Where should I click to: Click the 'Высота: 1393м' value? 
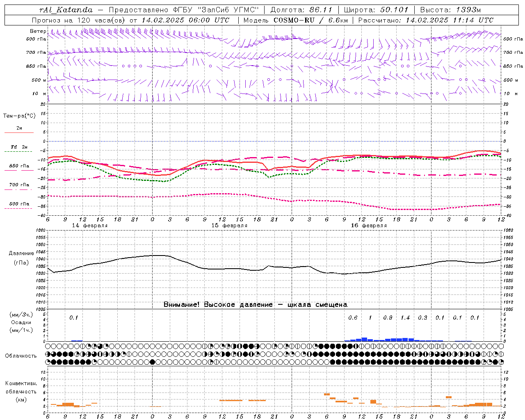(x=450, y=10)
